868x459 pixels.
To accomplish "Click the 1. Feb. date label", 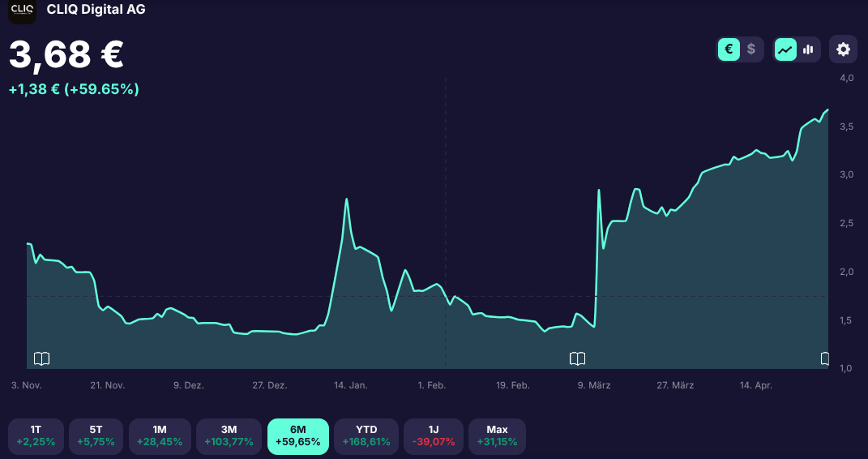I will click(x=432, y=385).
